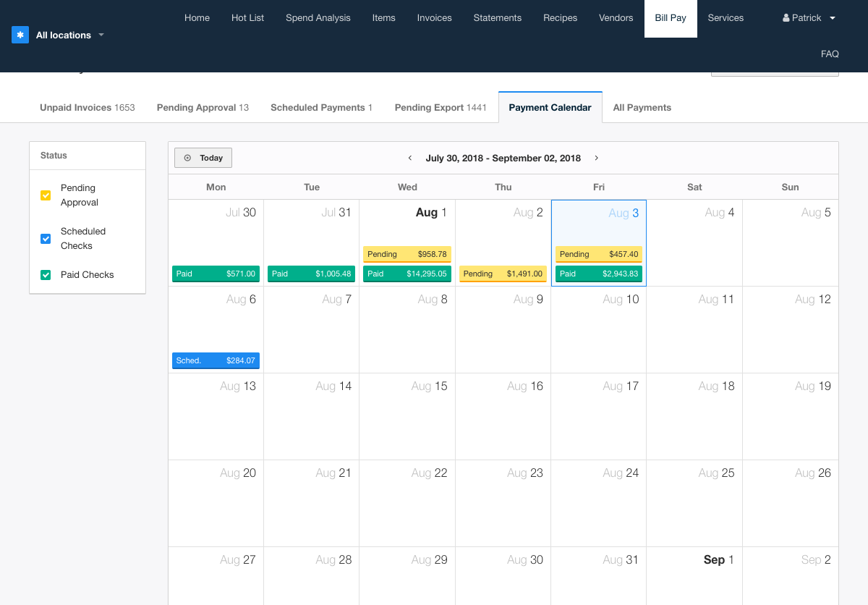Select the Aug 15 date label
868x605 pixels.
(x=430, y=386)
